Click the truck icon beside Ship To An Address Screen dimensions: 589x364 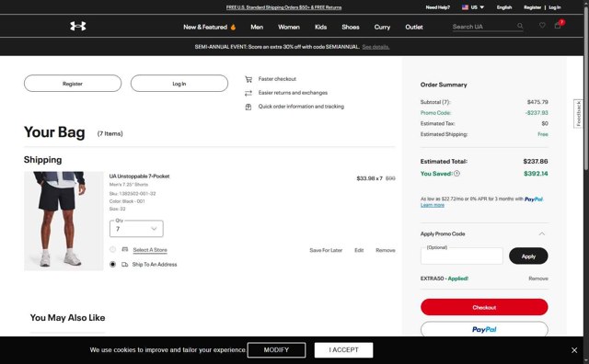[125, 264]
